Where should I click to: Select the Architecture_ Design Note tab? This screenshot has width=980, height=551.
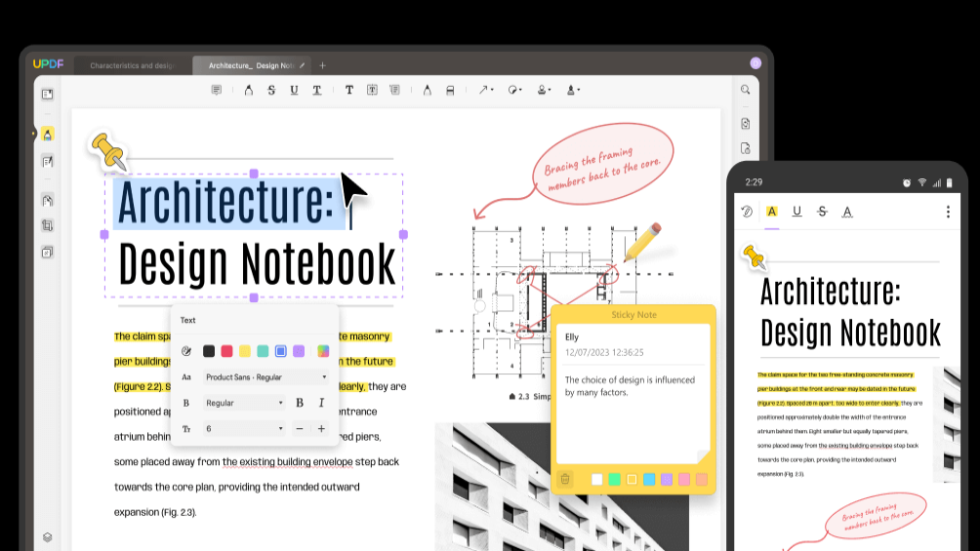click(x=251, y=65)
